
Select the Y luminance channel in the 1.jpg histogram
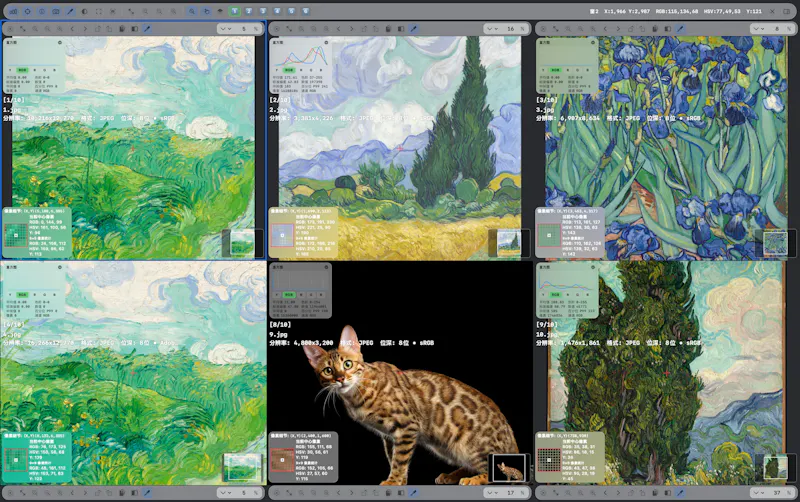(10, 70)
